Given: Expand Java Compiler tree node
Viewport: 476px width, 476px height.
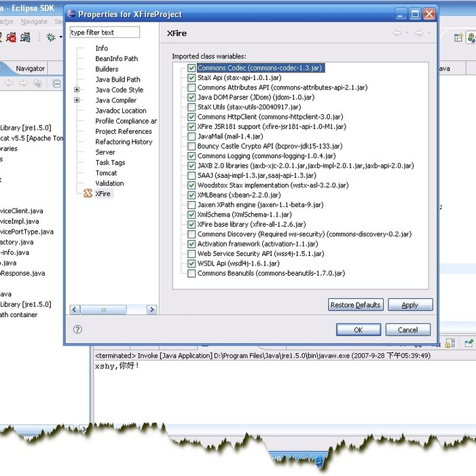Looking at the screenshot, I should coord(77,100).
